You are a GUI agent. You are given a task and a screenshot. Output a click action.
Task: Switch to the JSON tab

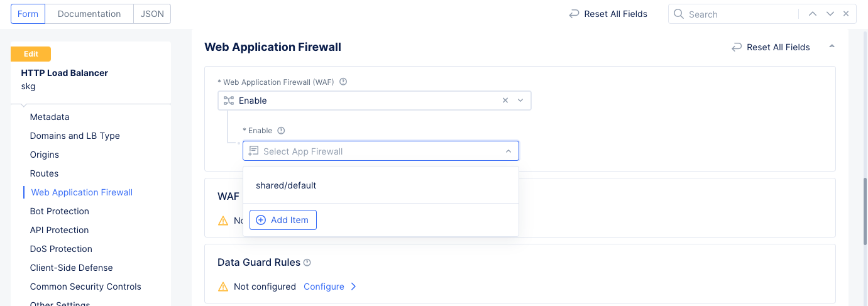pyautogui.click(x=152, y=14)
